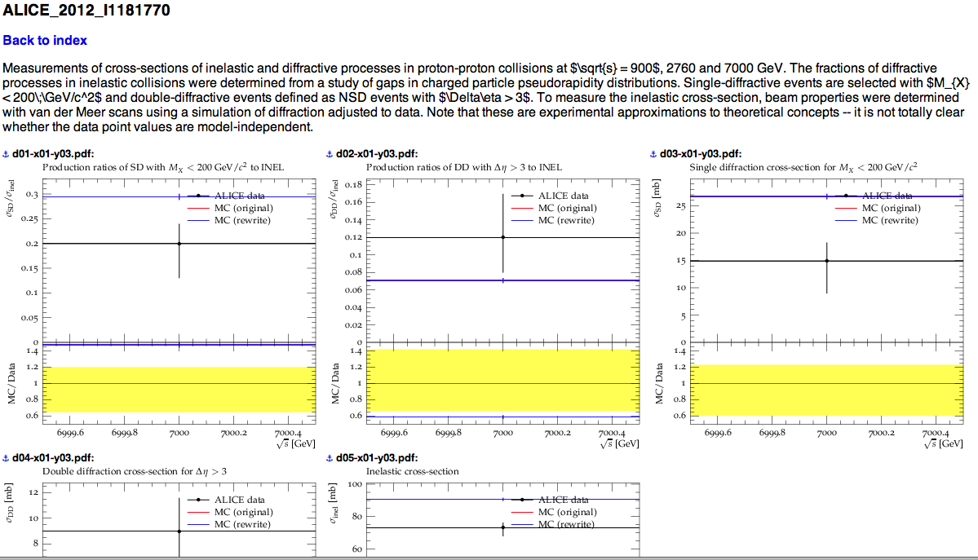Click the plot title 'Production ratios of SD'
This screenshot has height=560, width=978.
(163, 167)
